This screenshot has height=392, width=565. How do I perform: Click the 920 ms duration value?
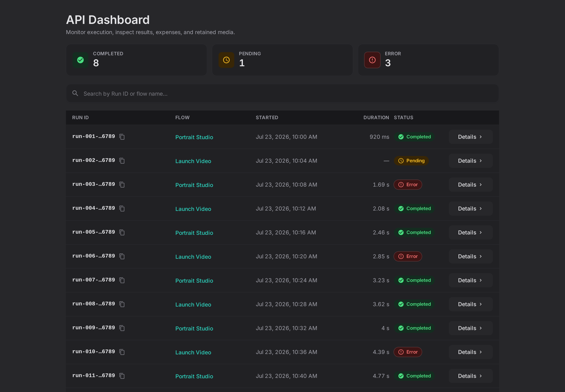pos(379,137)
